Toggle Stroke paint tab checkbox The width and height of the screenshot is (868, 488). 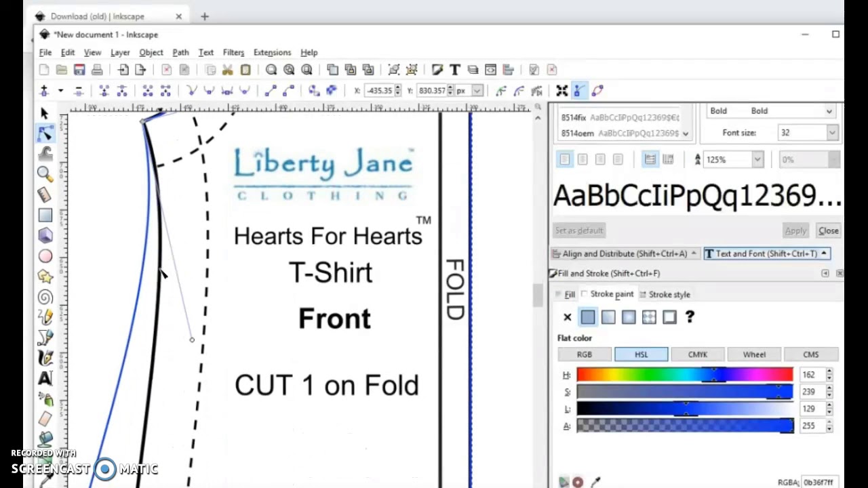tap(585, 294)
